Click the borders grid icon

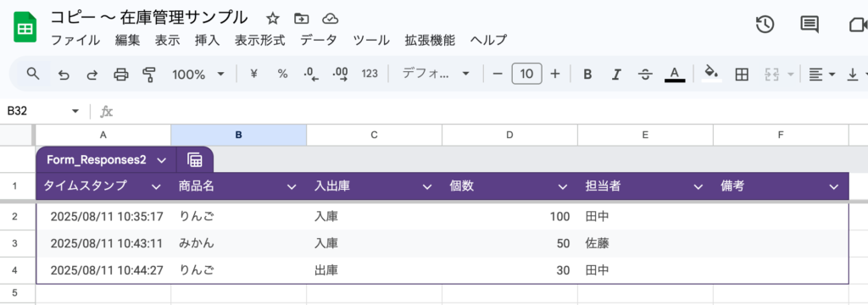[742, 75]
